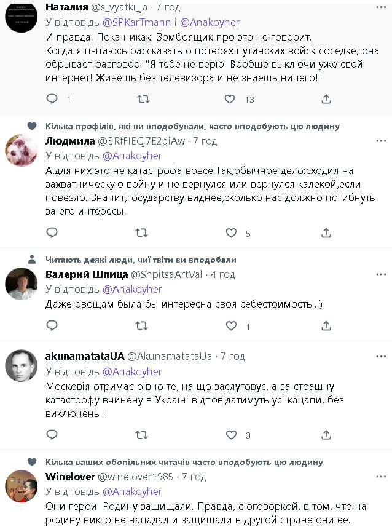Viewport: 392px width, 532px height.
Task: Share Валерий Шпица's tweet
Action: tap(326, 326)
